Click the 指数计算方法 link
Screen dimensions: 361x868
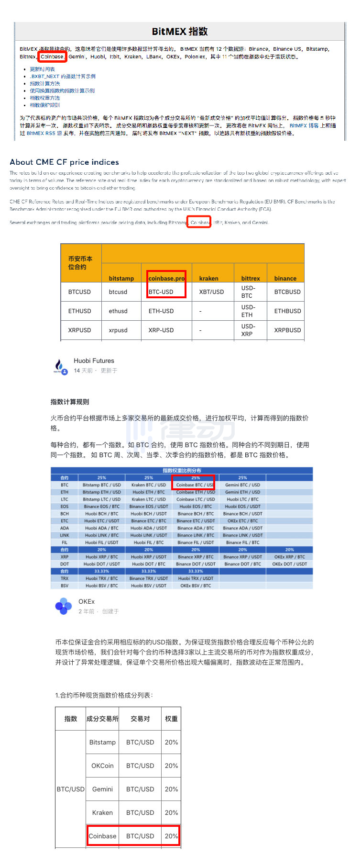(x=44, y=83)
